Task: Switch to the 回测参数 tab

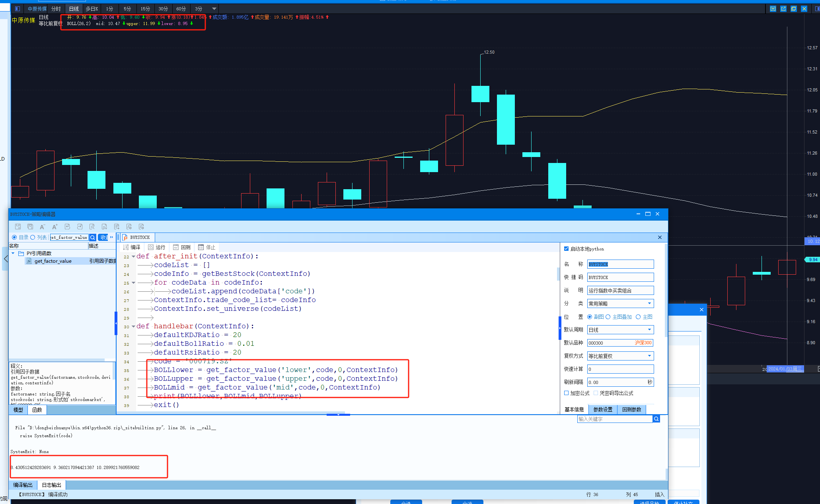Action: (631, 409)
